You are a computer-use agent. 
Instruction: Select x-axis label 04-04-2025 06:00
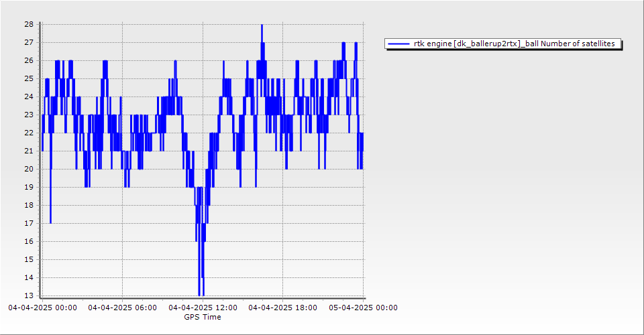[x=122, y=308]
